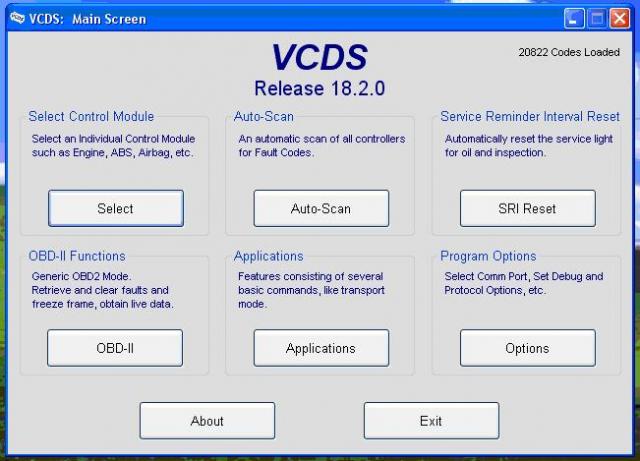
Task: Click the large VCDS logo heading
Action: [320, 57]
